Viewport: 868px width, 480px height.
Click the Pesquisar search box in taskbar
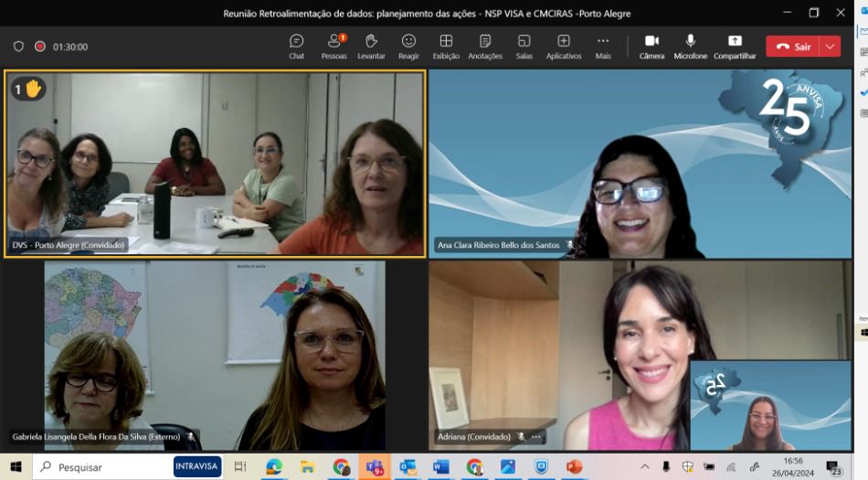tap(101, 466)
